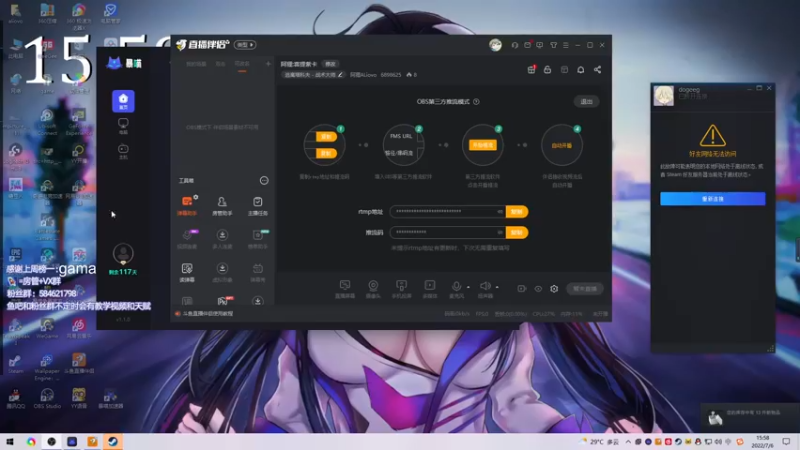
Task: Click the Steam icon on the taskbar
Action: click(x=113, y=441)
